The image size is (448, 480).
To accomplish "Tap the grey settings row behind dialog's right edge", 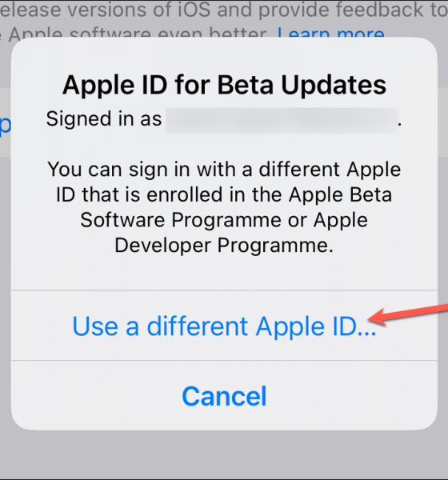I will coord(442,122).
